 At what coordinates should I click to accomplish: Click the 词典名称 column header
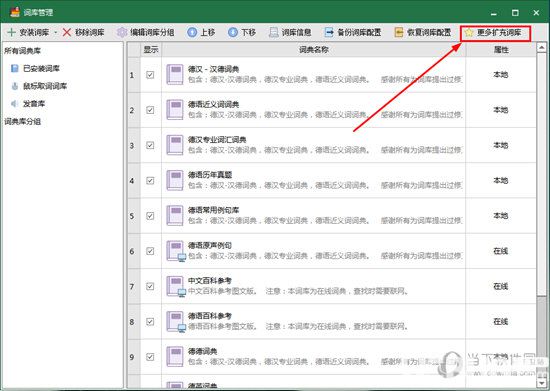[x=314, y=49]
